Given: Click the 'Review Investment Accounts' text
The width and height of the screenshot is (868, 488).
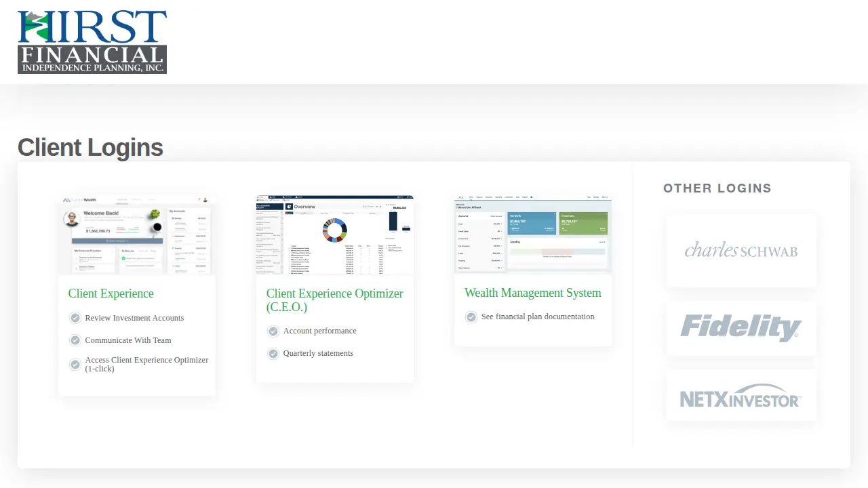Looking at the screenshot, I should pos(134,318).
